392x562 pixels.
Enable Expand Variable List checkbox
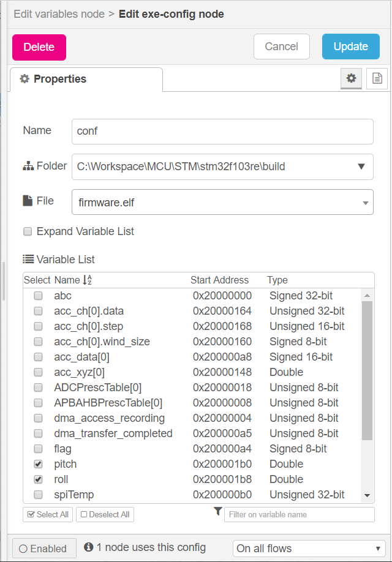pos(28,231)
